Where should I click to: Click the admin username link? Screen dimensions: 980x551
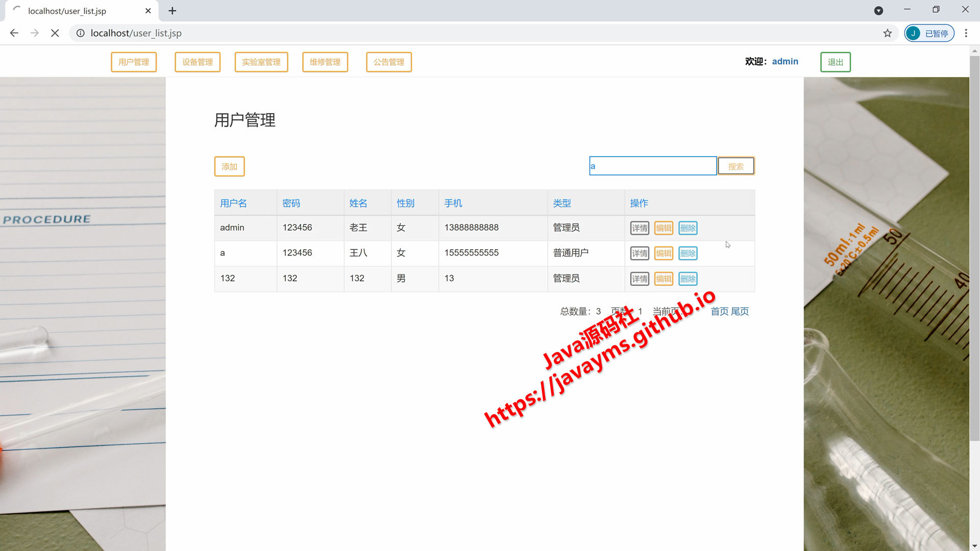[x=785, y=61]
